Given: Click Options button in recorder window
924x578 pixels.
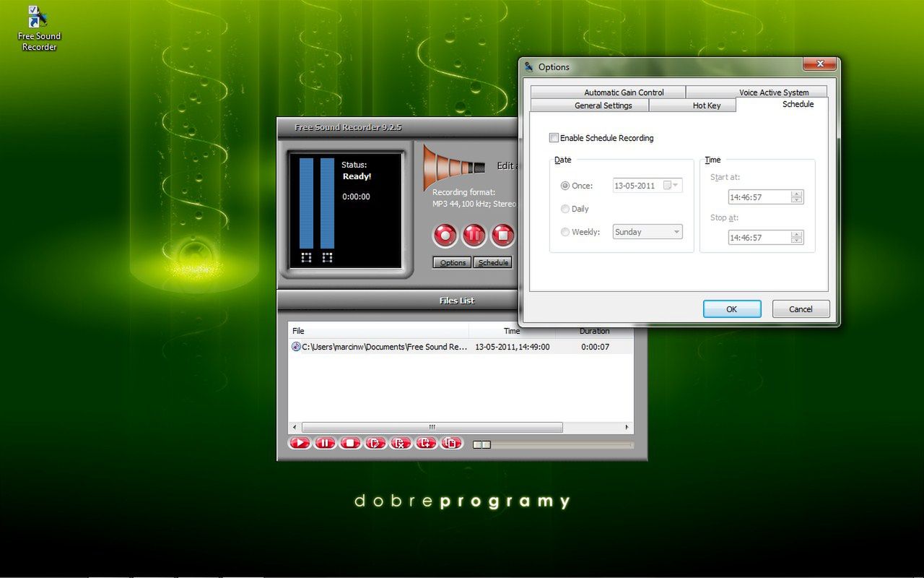Looking at the screenshot, I should click(x=452, y=263).
